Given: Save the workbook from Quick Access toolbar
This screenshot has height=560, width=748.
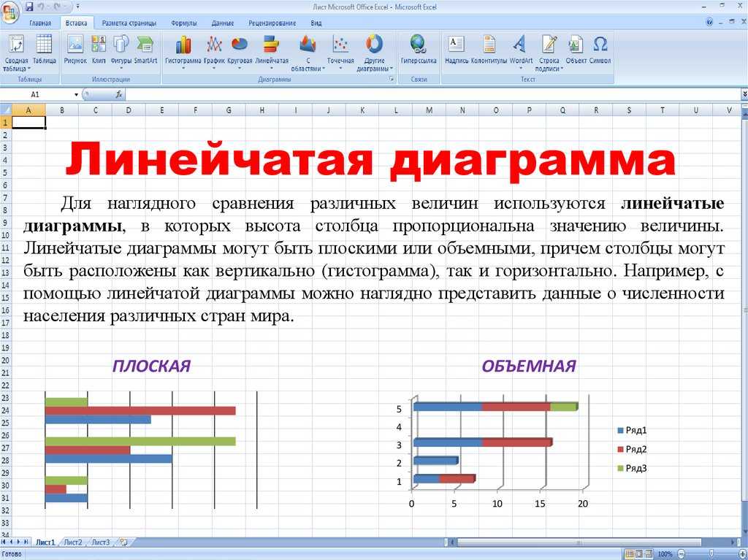Looking at the screenshot, I should coord(29,7).
